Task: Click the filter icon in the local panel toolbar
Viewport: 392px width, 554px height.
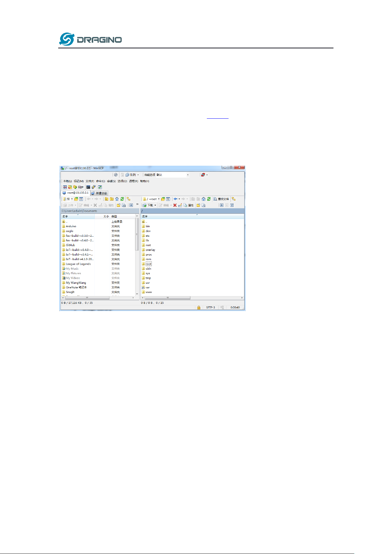Action: click(x=81, y=199)
